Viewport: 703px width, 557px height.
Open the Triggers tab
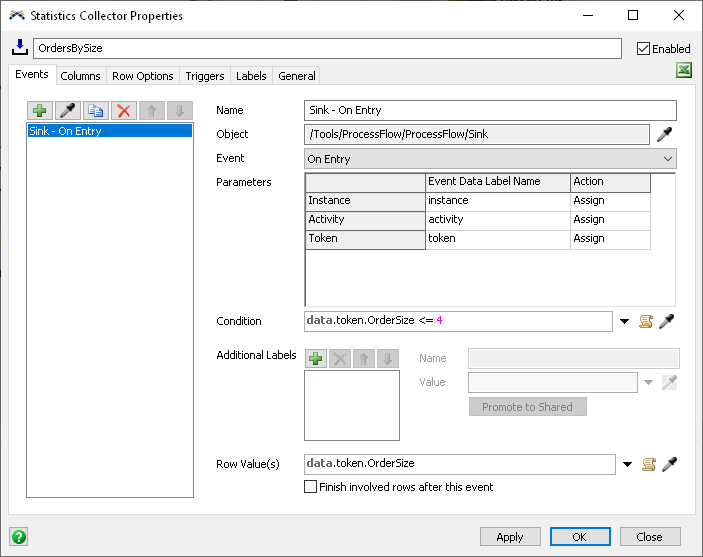pyautogui.click(x=205, y=76)
